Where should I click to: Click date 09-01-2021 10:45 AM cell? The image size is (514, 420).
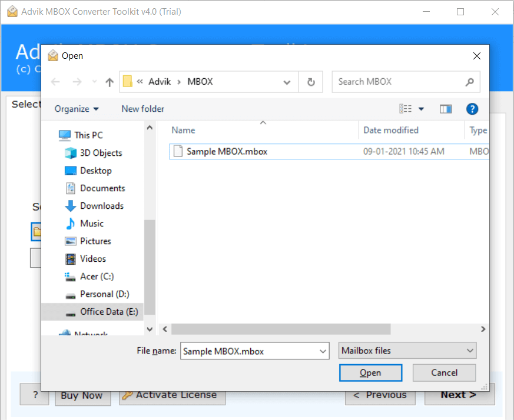[403, 151]
